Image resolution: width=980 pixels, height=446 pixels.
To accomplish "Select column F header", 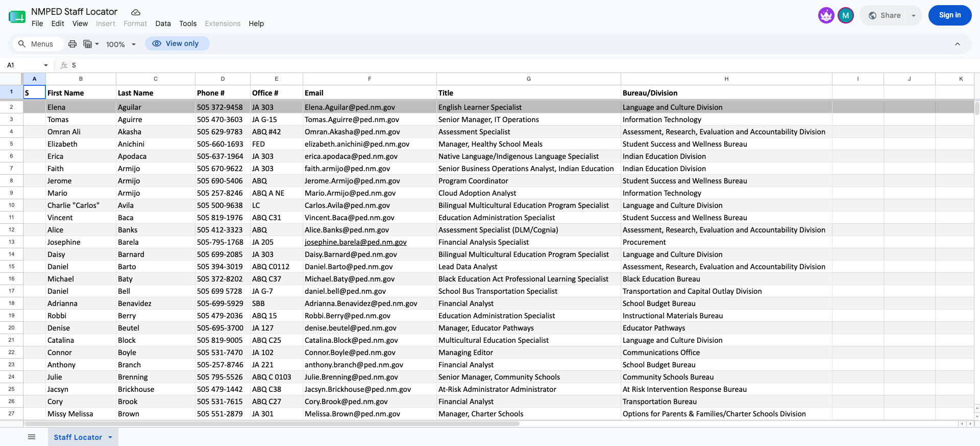I will pos(370,79).
